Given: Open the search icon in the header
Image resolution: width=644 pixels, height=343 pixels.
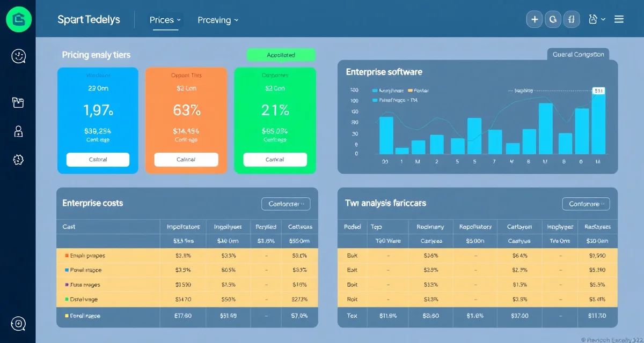Looking at the screenshot, I should click(553, 19).
